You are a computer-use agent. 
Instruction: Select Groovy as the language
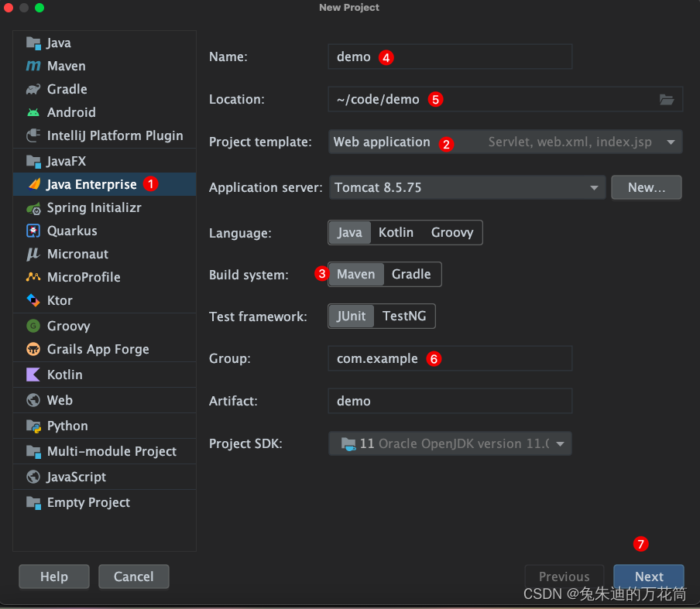451,232
